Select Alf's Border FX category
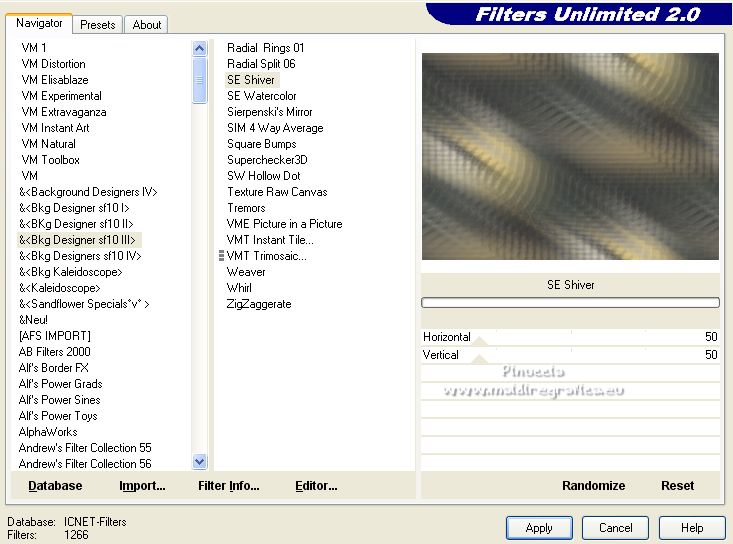The width and height of the screenshot is (733, 544). click(53, 368)
